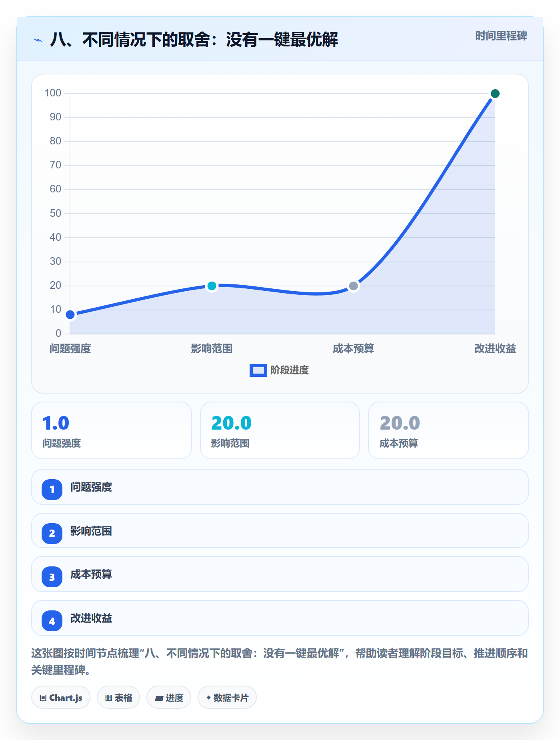This screenshot has height=740, width=560.
Task: Click the number 3 badge
Action: pos(52,577)
